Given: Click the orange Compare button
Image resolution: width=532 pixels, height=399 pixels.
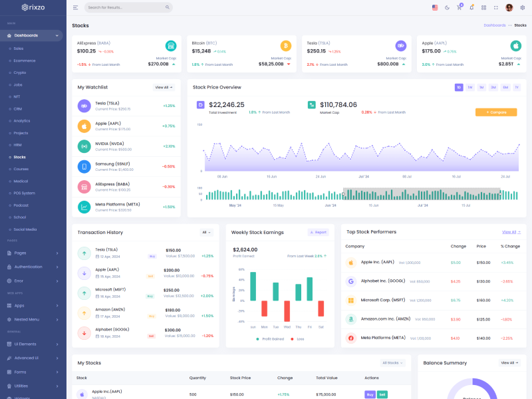Looking at the screenshot, I should coord(496,112).
